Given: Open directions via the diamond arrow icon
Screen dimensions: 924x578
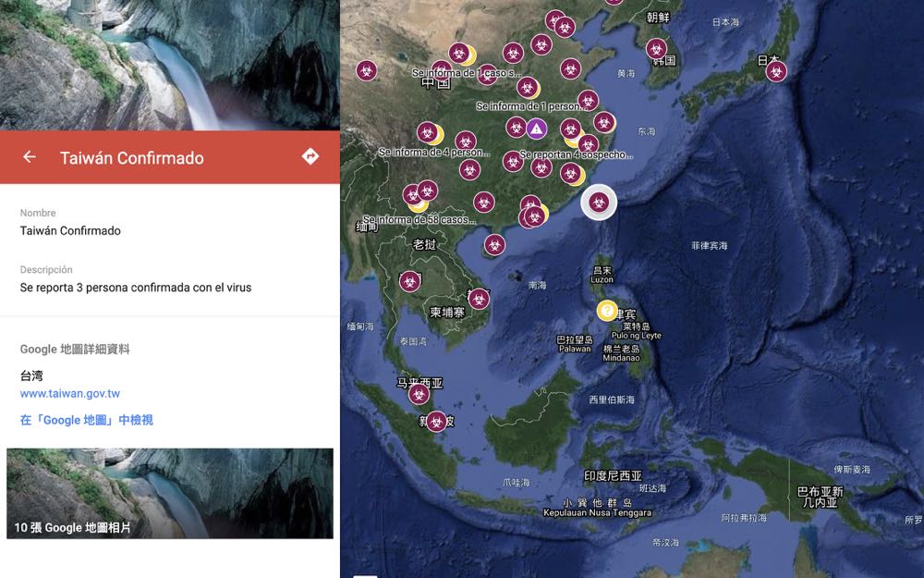Looking at the screenshot, I should [310, 156].
